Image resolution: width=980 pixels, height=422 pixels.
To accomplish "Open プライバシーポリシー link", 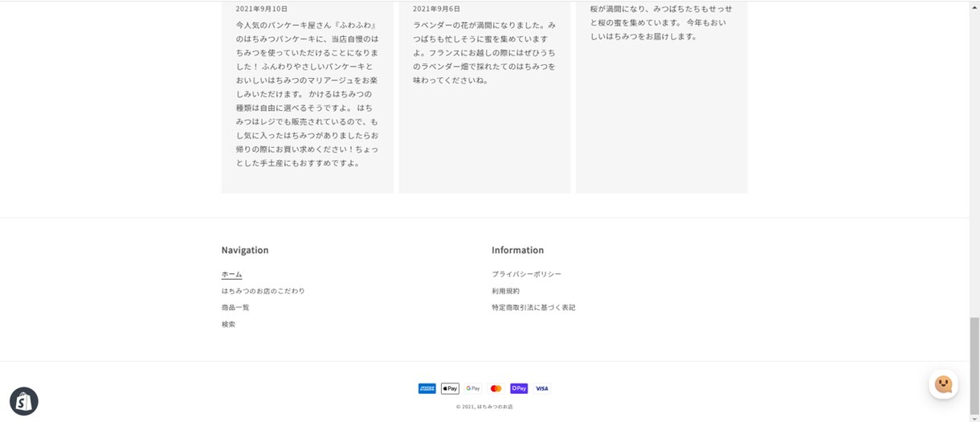I will [526, 274].
